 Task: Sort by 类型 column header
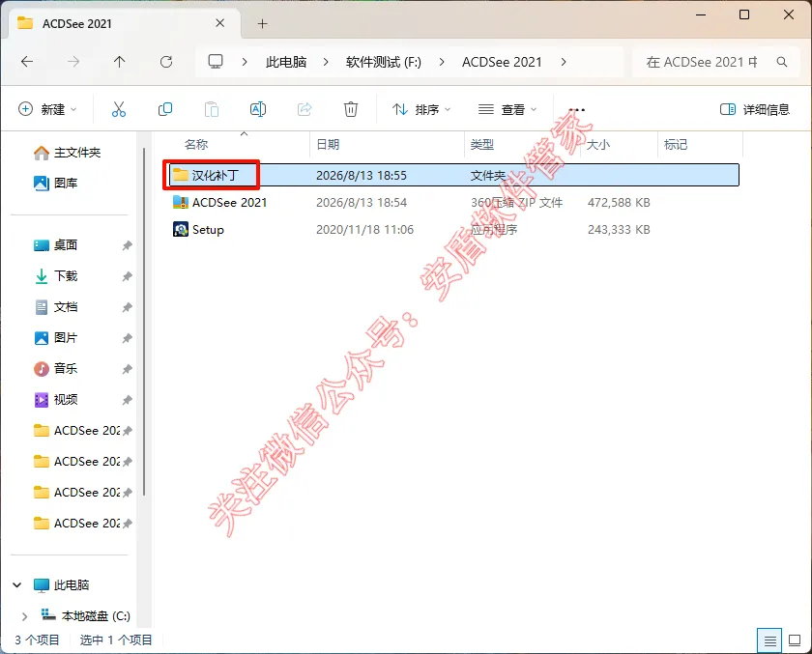482,145
